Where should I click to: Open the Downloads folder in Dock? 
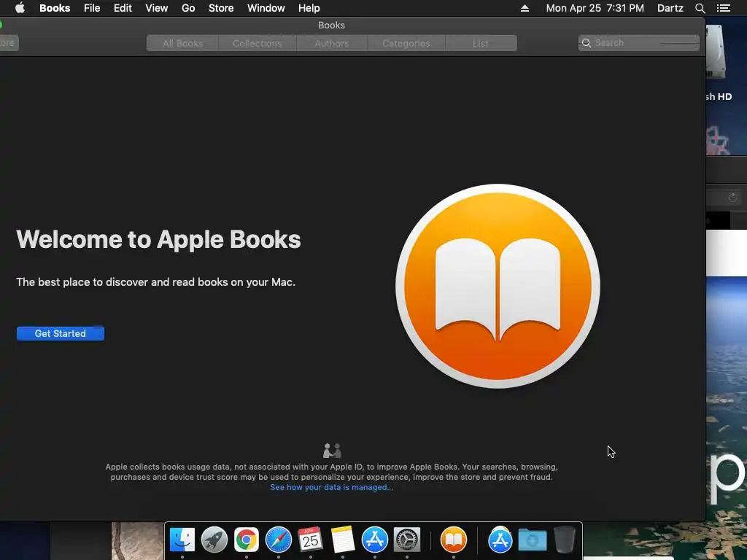point(532,540)
